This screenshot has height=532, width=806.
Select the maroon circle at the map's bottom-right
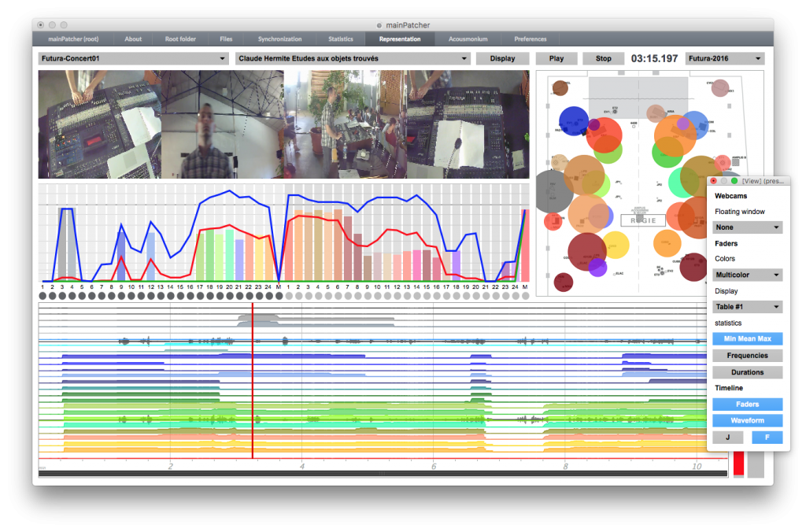tap(693, 267)
